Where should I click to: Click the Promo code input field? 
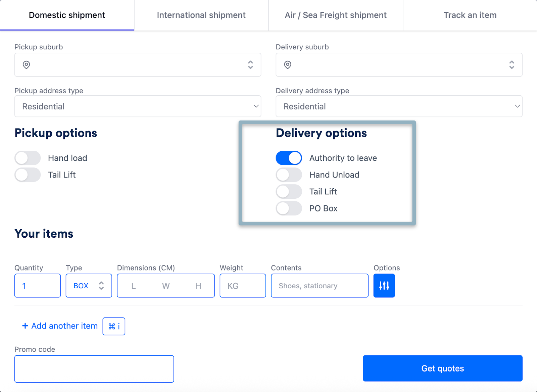(94, 369)
